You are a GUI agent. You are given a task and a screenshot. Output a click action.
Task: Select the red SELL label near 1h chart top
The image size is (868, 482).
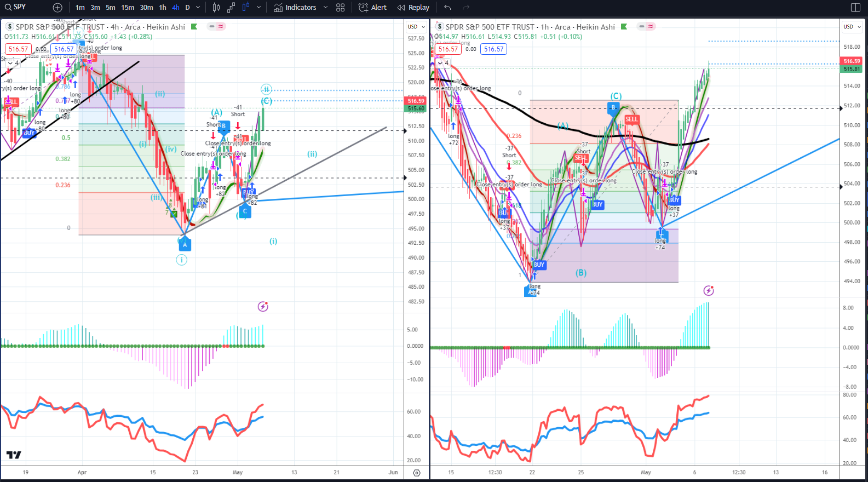click(x=631, y=119)
